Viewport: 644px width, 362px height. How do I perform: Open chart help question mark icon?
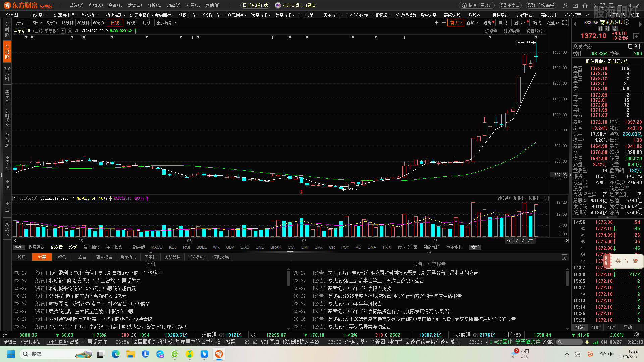63,31
